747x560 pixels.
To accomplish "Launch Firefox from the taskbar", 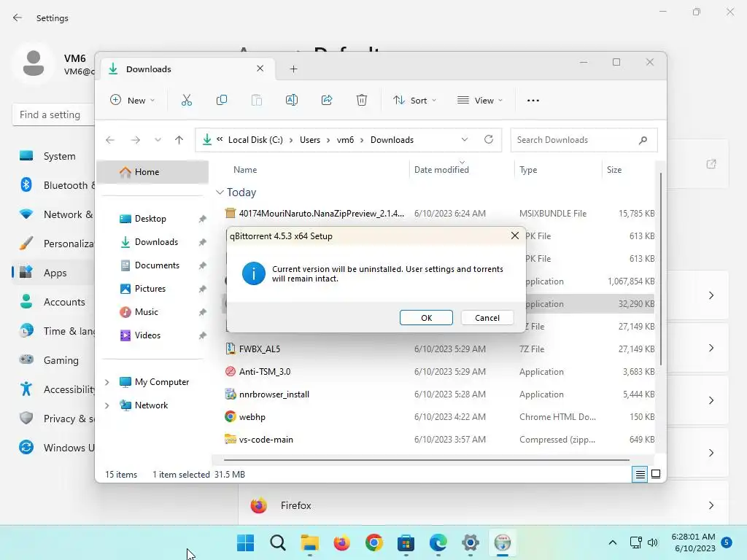I will click(x=341, y=542).
